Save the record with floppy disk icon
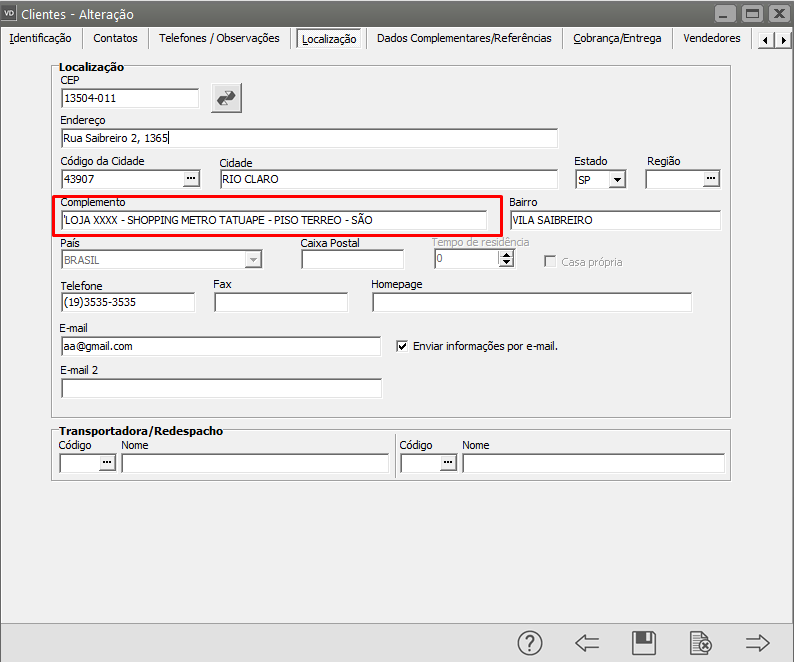The image size is (794, 662). click(x=644, y=643)
